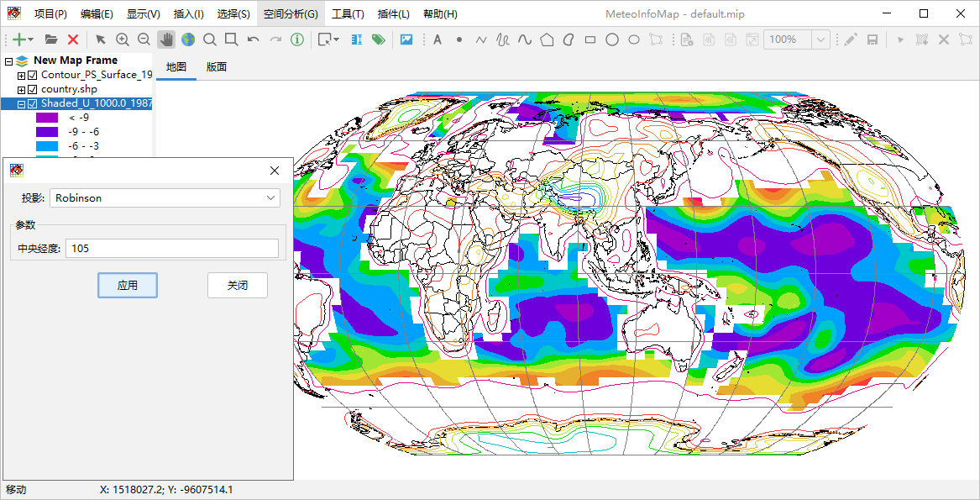Click the green Identify info icon
This screenshot has height=500, width=980.
pyautogui.click(x=297, y=39)
